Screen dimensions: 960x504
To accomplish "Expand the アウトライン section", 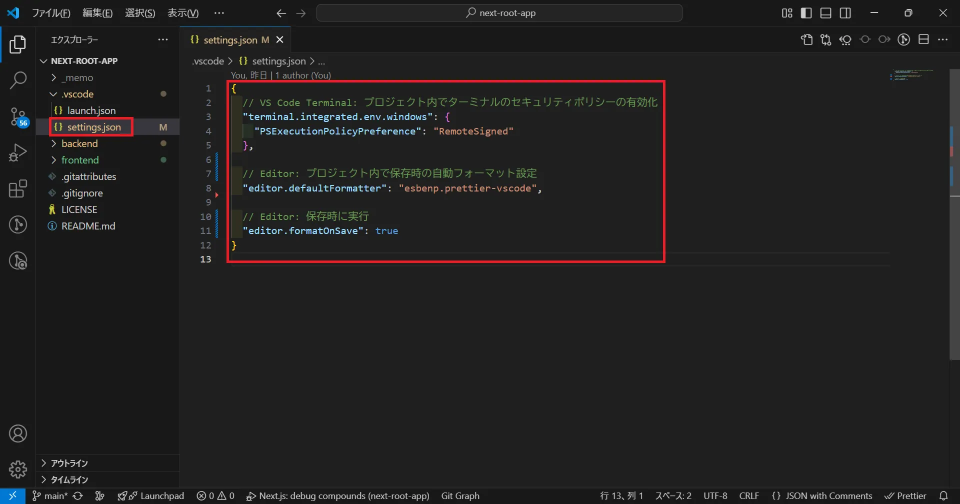I will [x=69, y=463].
